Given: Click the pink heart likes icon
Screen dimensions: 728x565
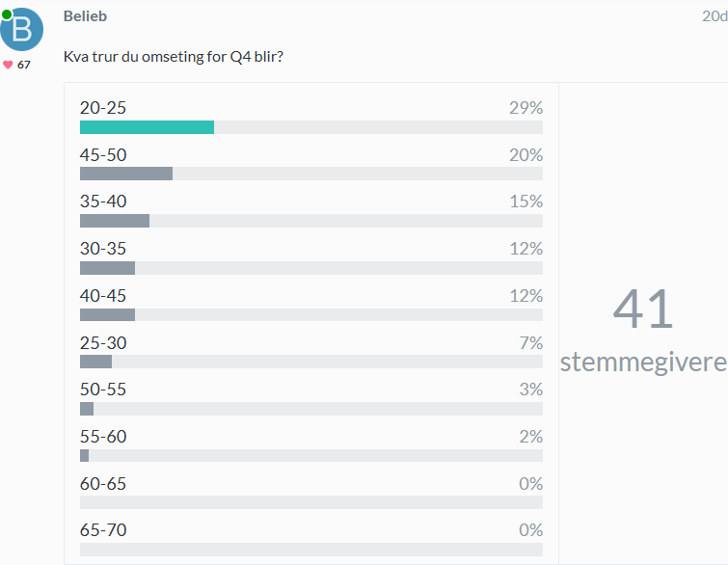Looking at the screenshot, I should [8, 65].
